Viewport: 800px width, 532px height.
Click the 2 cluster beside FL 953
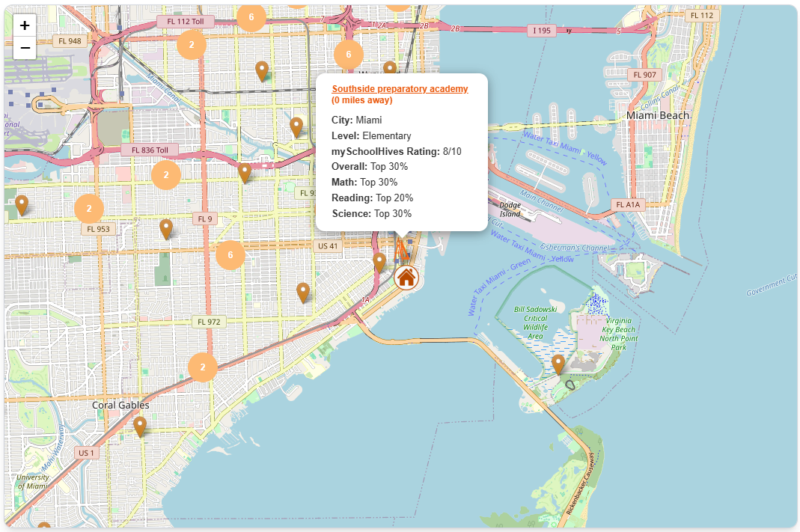point(90,210)
